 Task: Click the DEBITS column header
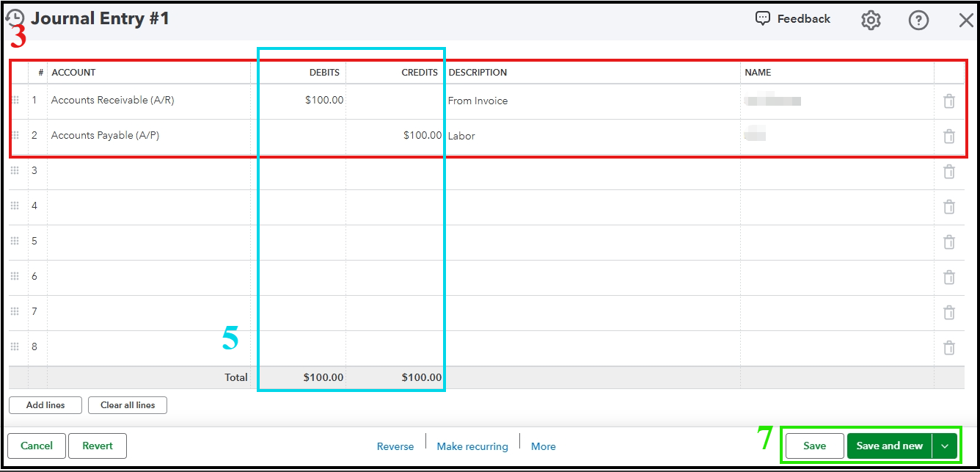(324, 73)
